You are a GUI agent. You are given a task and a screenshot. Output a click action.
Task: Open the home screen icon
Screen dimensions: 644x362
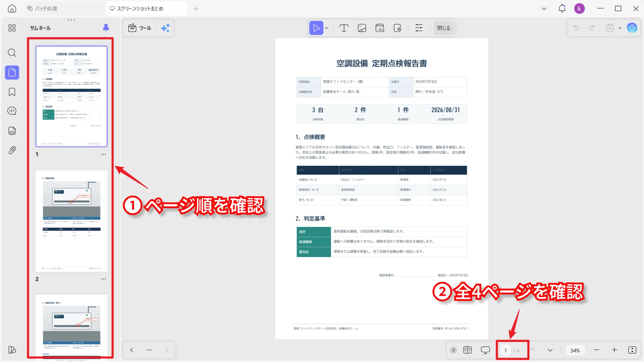(x=12, y=8)
